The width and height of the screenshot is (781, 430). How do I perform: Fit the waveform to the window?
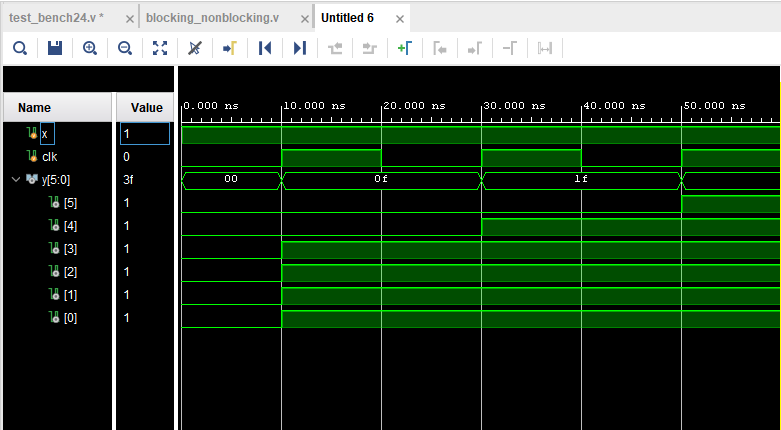(x=160, y=47)
